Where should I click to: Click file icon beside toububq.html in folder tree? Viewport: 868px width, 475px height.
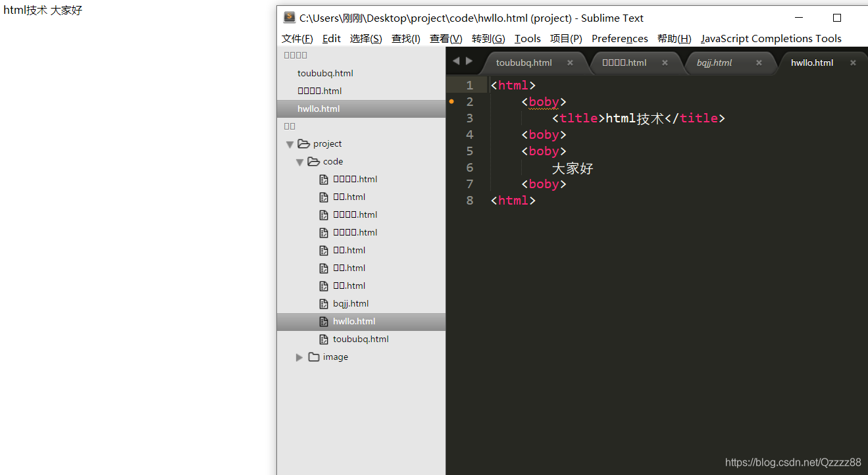tap(323, 339)
